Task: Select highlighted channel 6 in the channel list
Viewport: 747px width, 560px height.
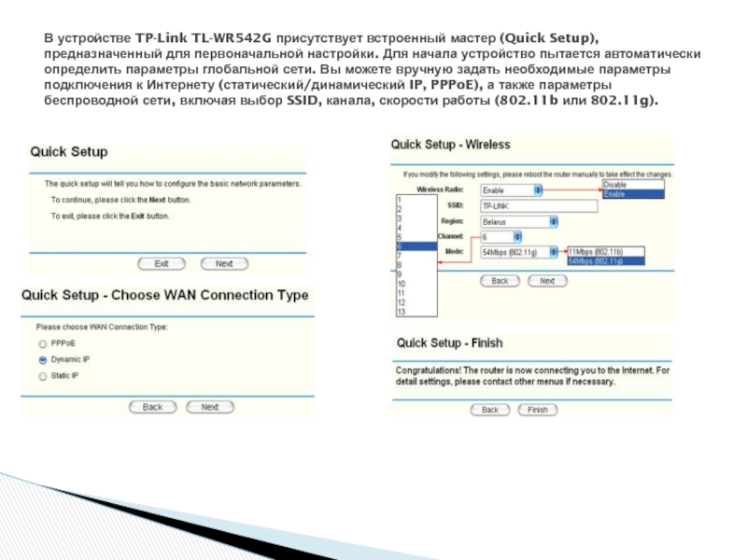Action: click(416, 246)
